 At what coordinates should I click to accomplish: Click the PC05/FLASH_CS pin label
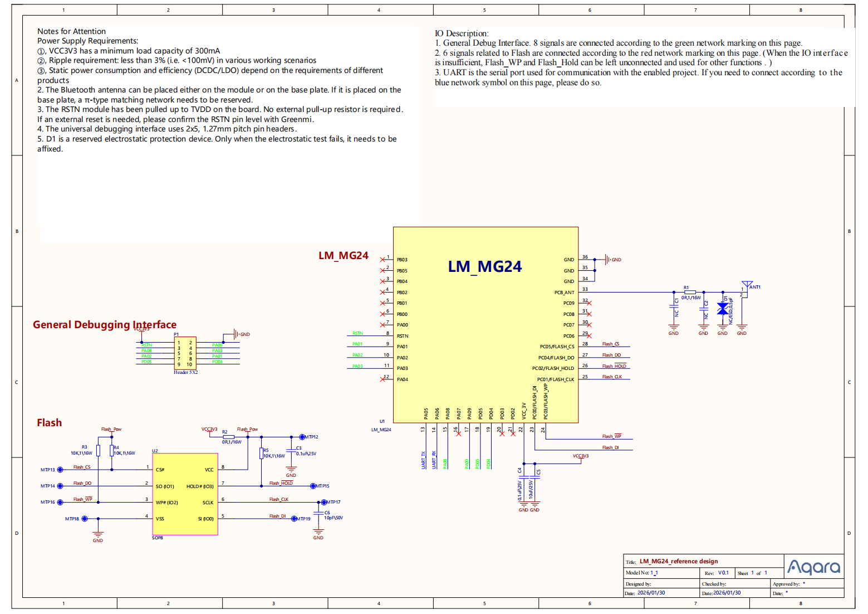tap(557, 347)
